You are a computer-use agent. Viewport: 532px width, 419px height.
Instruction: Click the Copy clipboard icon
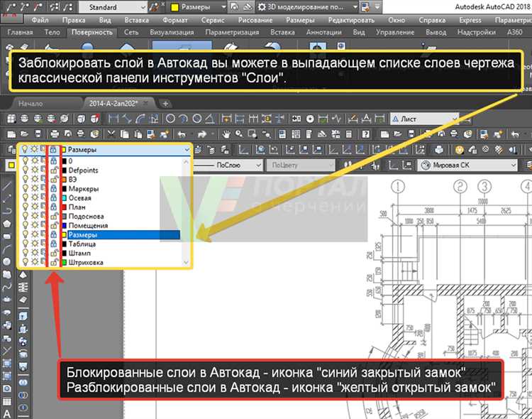125,134
